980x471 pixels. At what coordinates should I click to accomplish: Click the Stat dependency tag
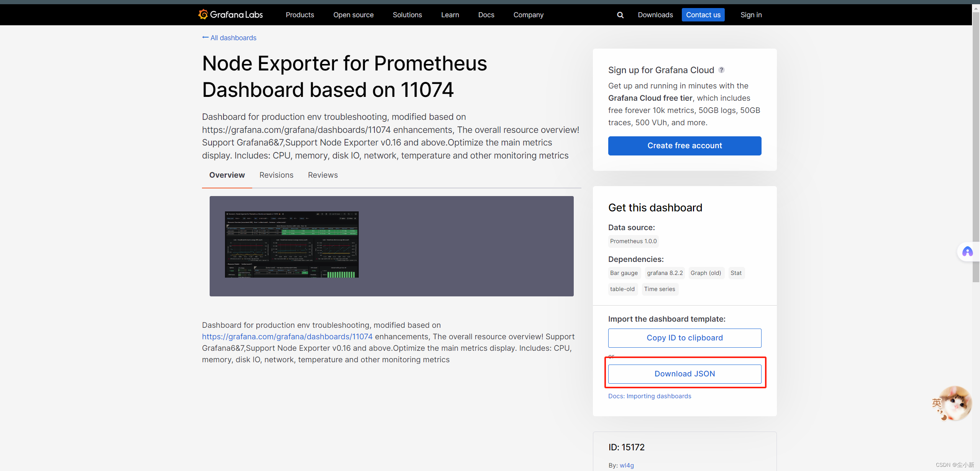[x=736, y=273]
